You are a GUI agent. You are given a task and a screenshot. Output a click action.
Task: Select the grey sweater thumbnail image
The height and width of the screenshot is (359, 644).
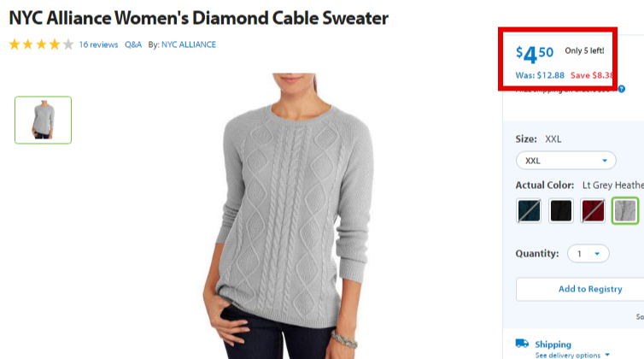(43, 120)
